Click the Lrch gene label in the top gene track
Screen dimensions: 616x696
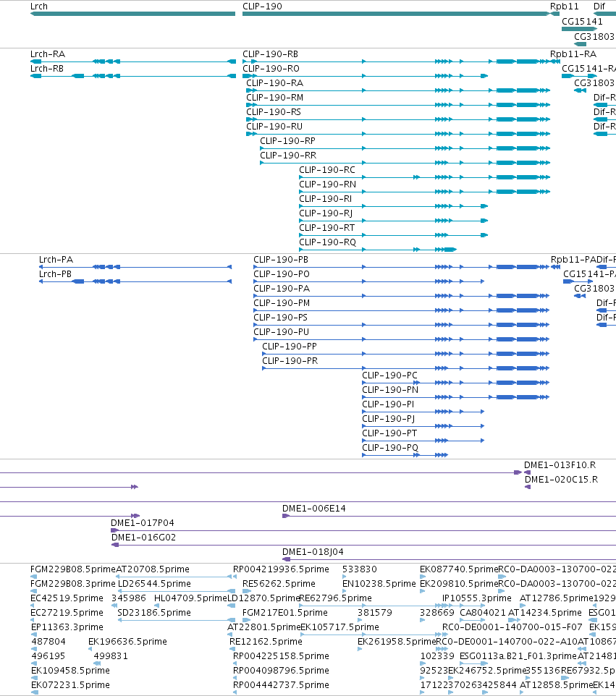pos(38,7)
